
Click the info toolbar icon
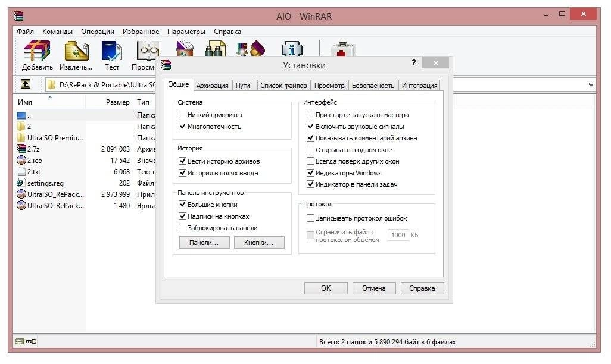(x=292, y=49)
